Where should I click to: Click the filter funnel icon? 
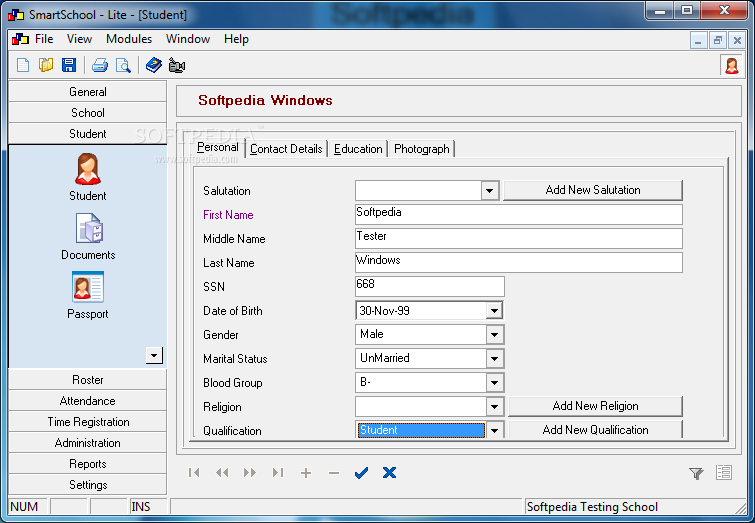(696, 473)
